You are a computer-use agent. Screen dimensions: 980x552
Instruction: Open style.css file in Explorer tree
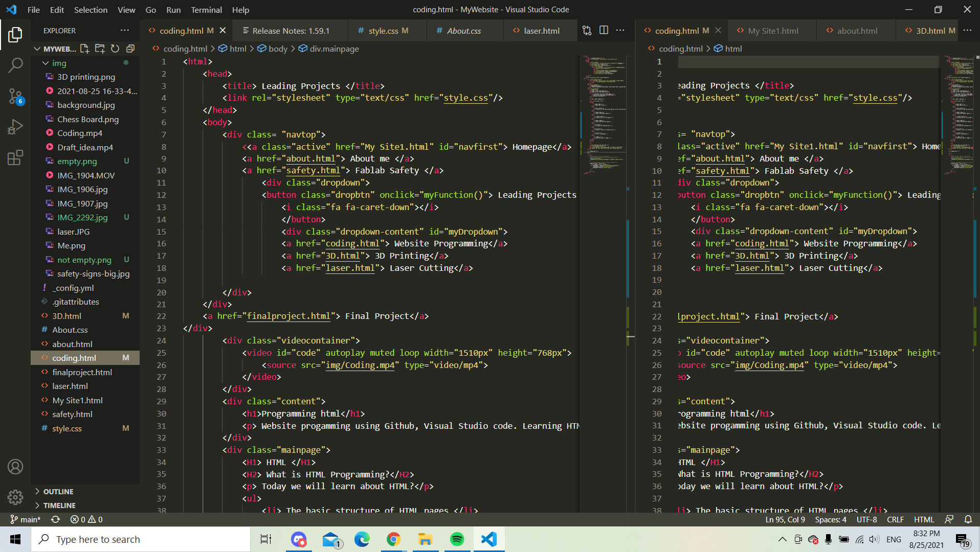(85, 428)
